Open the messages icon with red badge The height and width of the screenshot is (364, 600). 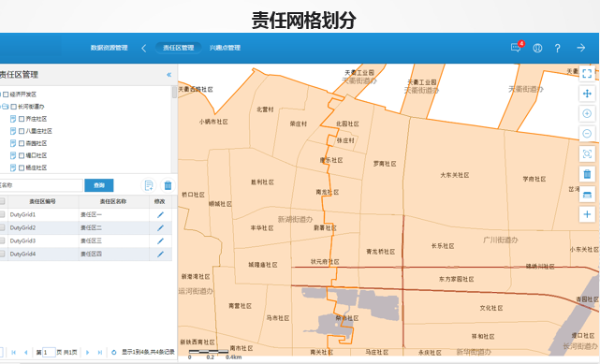pos(516,48)
